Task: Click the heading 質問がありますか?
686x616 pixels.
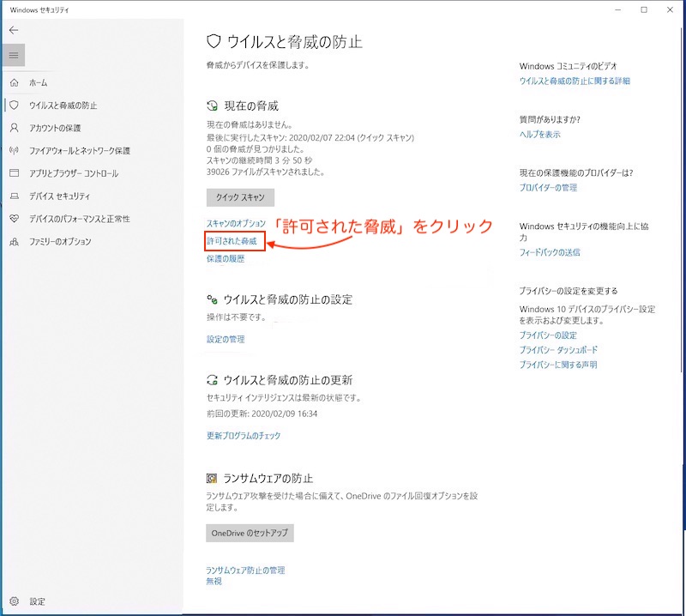Action: [x=550, y=119]
